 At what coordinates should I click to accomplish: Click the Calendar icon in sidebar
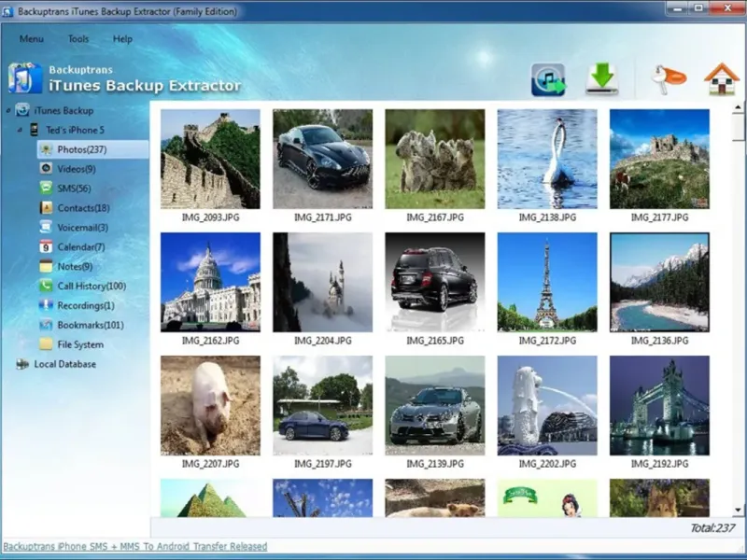pyautogui.click(x=46, y=246)
